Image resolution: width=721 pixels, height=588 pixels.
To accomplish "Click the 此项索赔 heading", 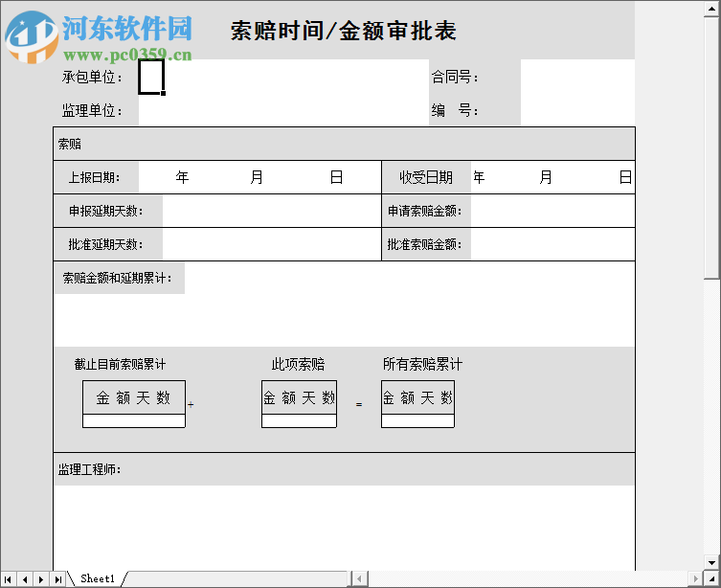I will [298, 364].
